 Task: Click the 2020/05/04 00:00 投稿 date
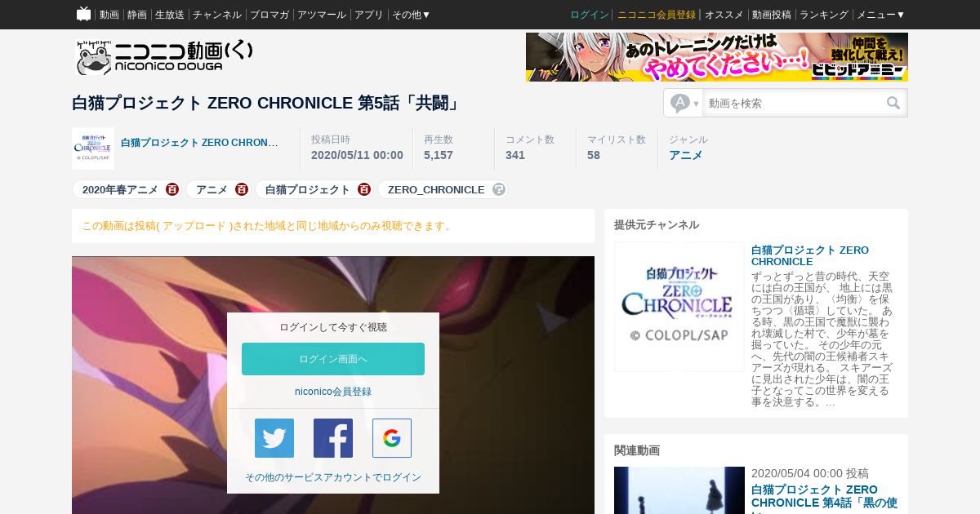pyautogui.click(x=810, y=473)
